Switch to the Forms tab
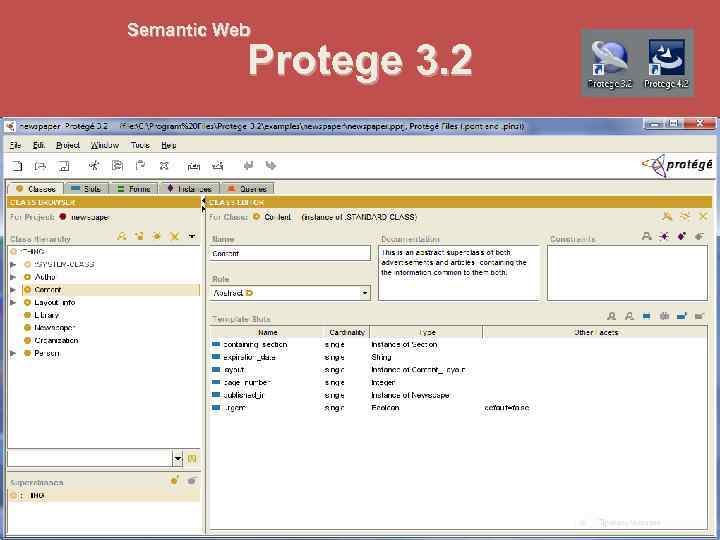This screenshot has height=540, width=720. click(x=135, y=189)
